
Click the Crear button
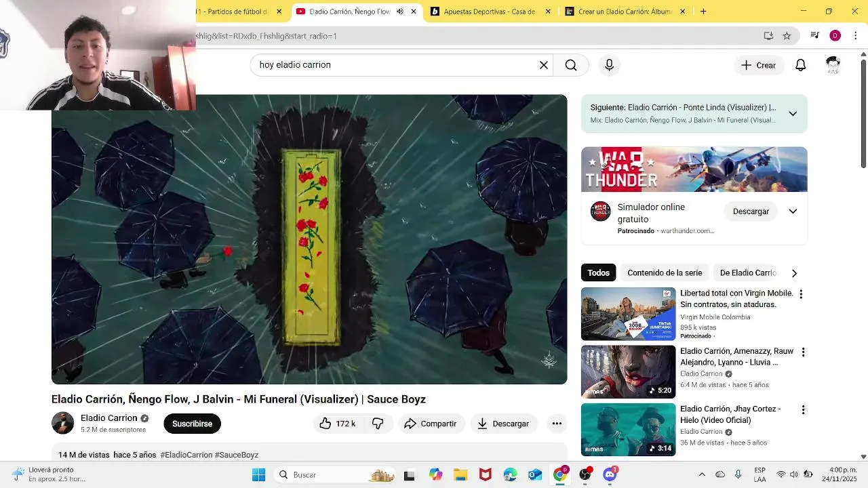(x=758, y=65)
